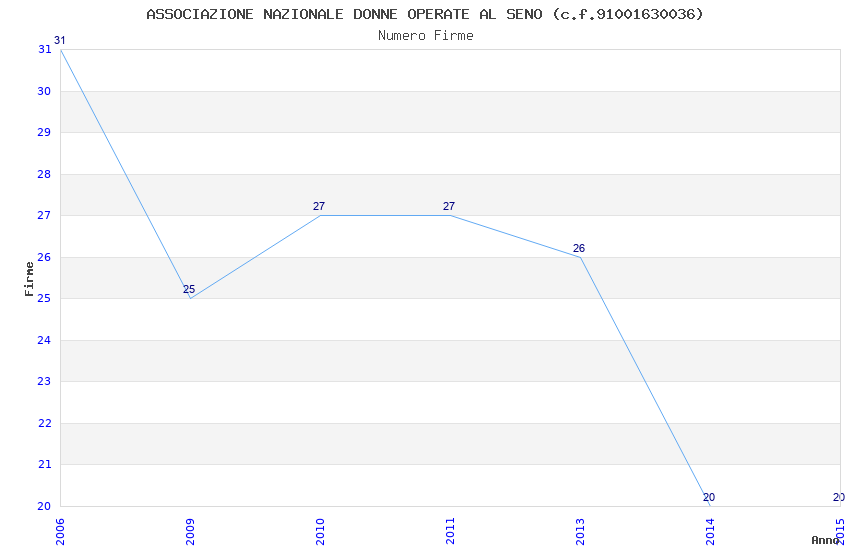Viewport: 850px width, 550px height.
Task: Click the Anno x-axis label
Action: [825, 540]
